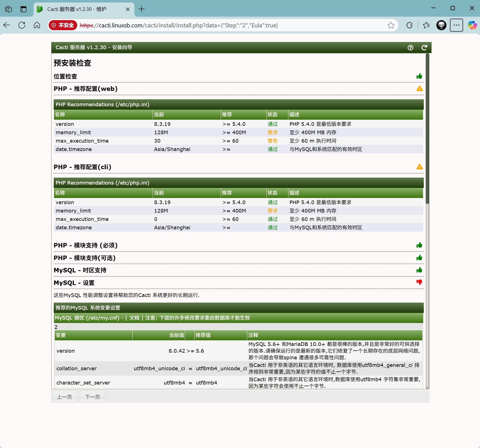Open the Copilot sidebar icon
The height and width of the screenshot is (448, 480).
472,25
